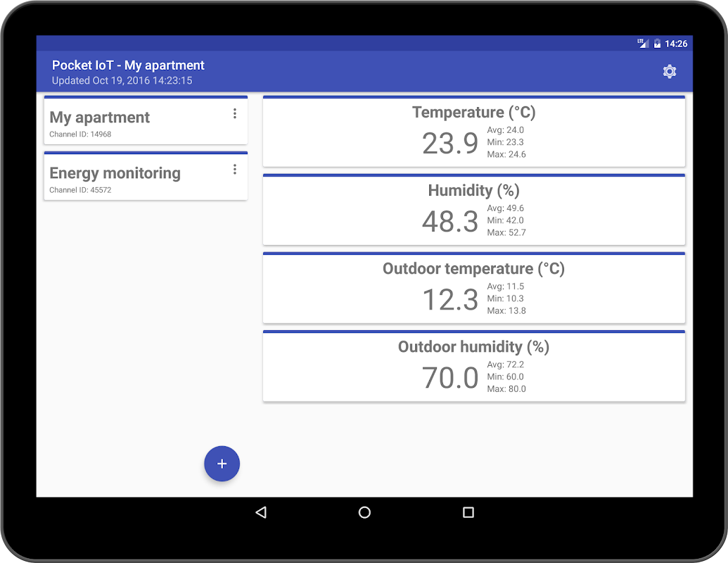728x563 pixels.
Task: Tap the Pocket IoT - My apartment title
Action: pyautogui.click(x=128, y=65)
